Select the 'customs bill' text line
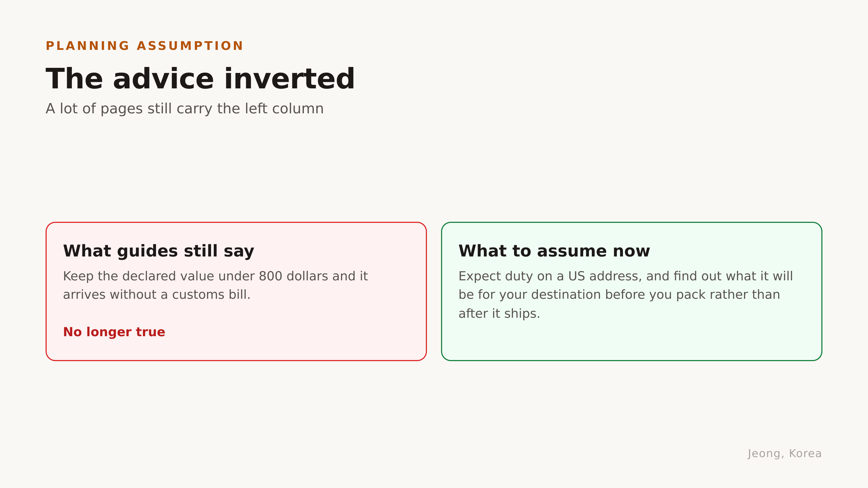This screenshot has height=488, width=868. (157, 295)
